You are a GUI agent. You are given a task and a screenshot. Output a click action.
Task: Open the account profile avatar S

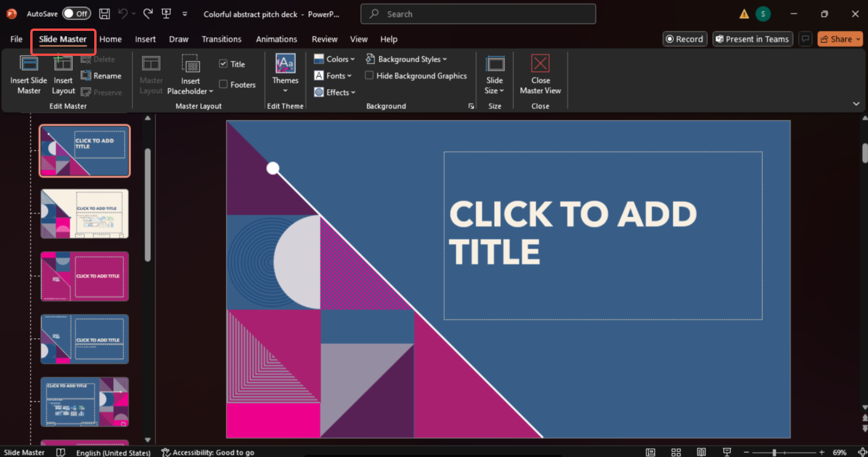click(763, 14)
